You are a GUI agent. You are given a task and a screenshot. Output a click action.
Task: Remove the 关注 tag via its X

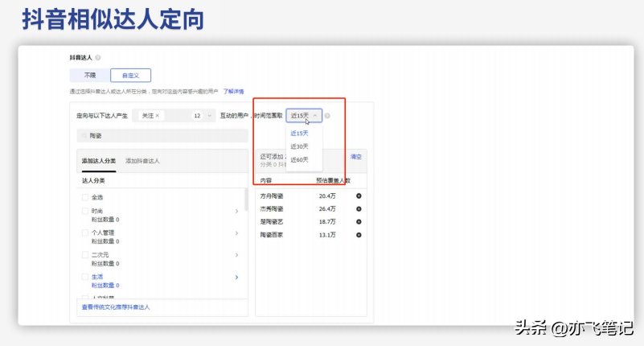[158, 116]
